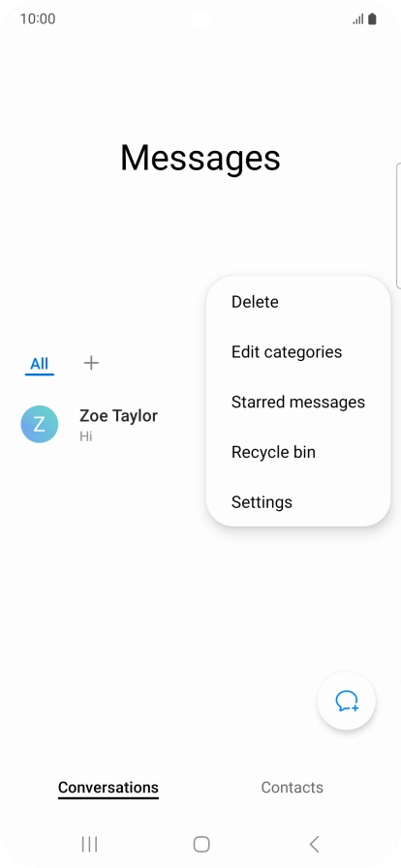Tap the edge panel handle
The image size is (401, 868).
[x=398, y=225]
